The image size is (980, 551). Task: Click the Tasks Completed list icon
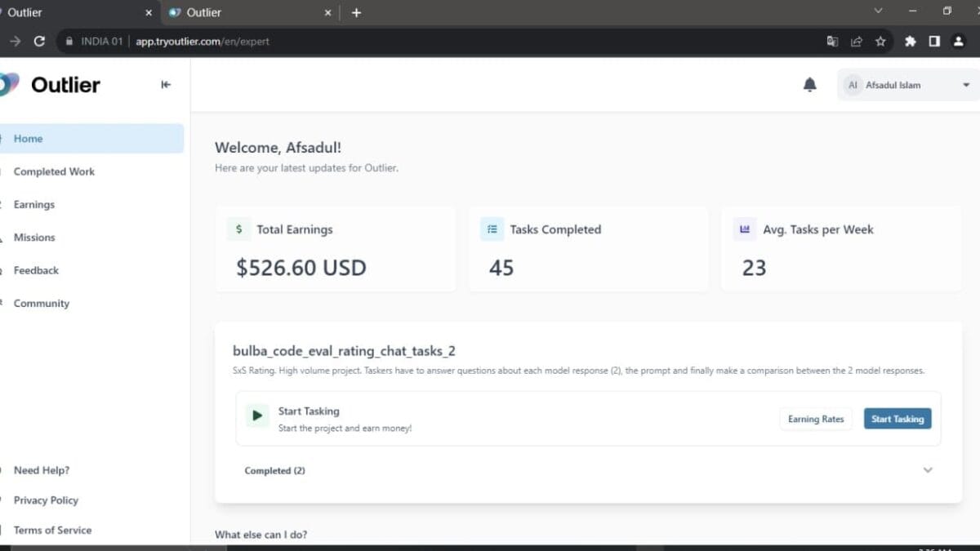point(492,229)
